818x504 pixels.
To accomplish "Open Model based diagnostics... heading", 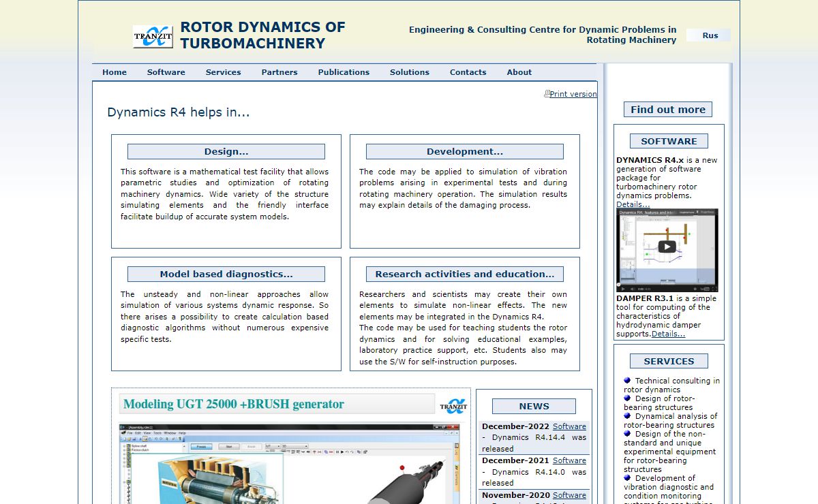I will click(226, 274).
